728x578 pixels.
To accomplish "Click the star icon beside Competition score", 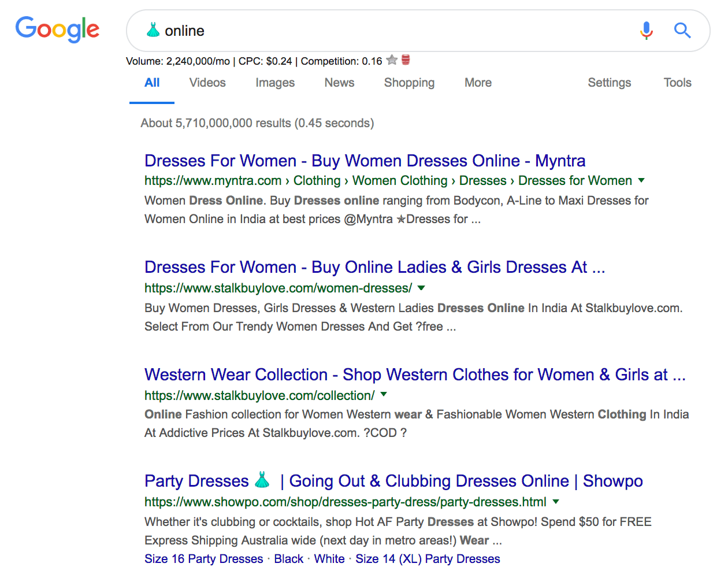I will pyautogui.click(x=392, y=60).
